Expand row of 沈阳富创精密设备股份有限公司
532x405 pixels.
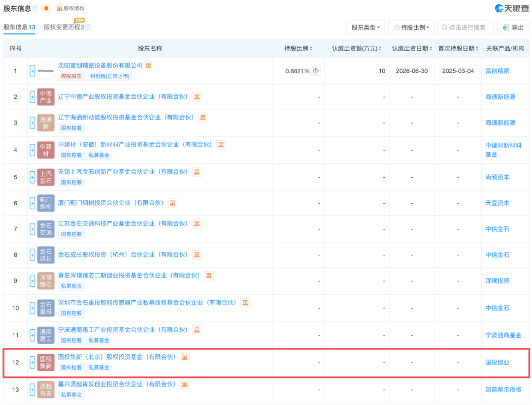click(32, 71)
